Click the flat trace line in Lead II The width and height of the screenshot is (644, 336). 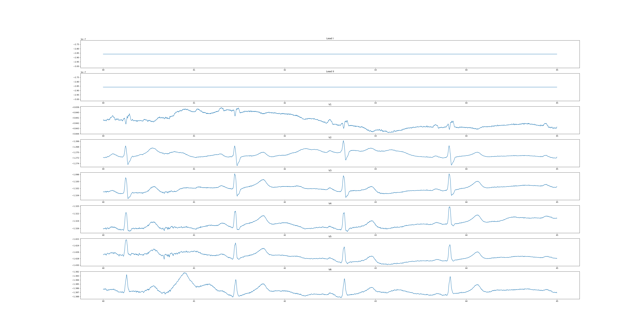coord(330,87)
